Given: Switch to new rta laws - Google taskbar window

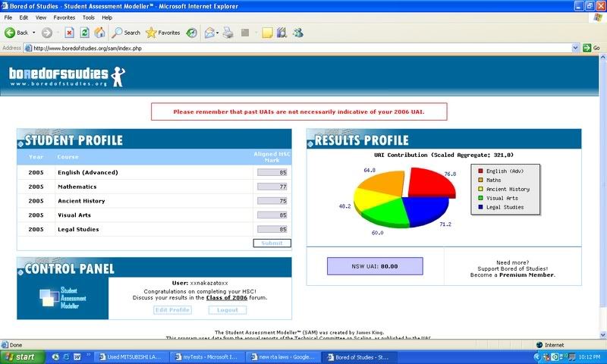Looking at the screenshot, I should [x=282, y=357].
